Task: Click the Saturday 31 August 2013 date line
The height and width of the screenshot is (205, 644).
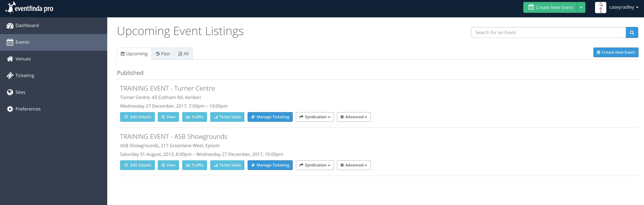Action: [202, 154]
